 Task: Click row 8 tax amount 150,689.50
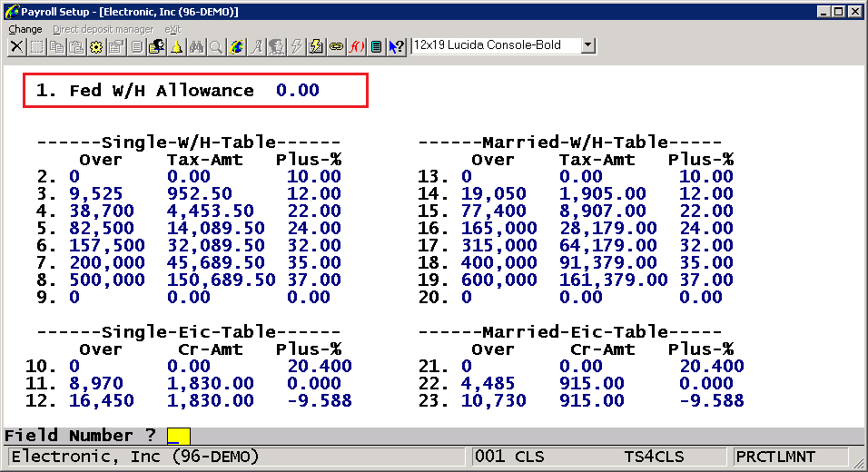(x=222, y=280)
